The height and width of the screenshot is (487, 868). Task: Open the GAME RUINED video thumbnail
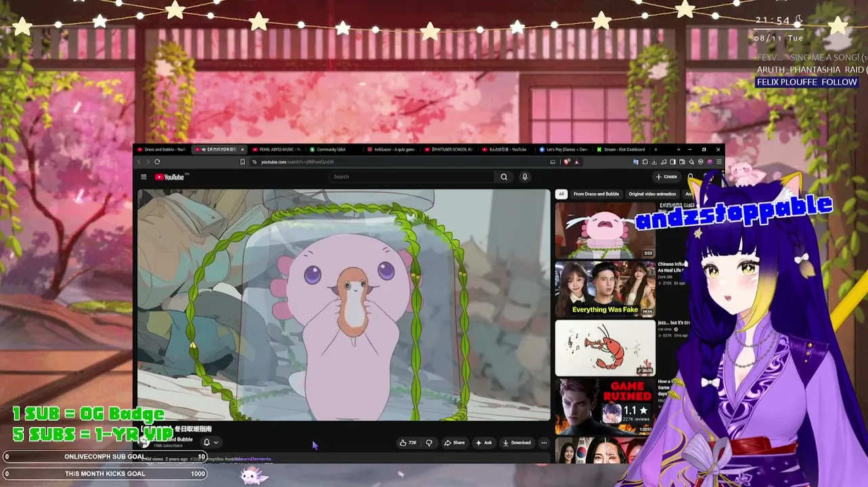click(606, 407)
